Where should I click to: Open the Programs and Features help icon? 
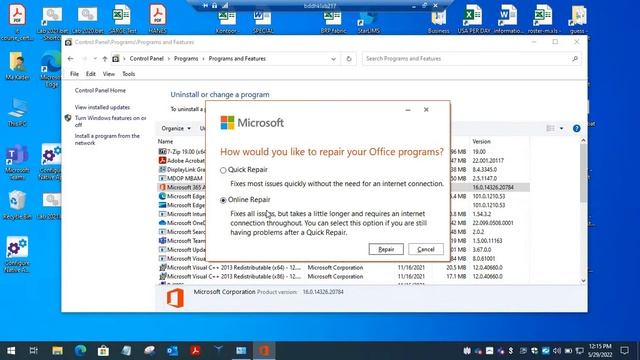[x=576, y=129]
